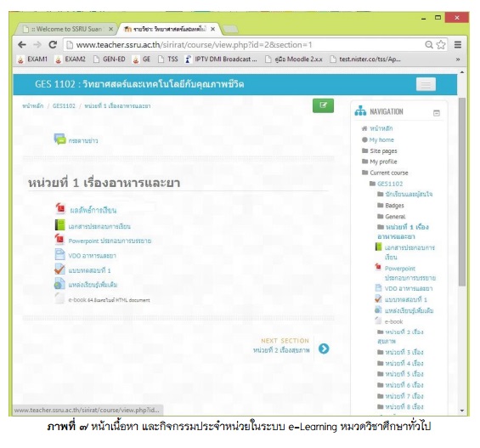Click the green book icon in course list
This screenshot has height=448, width=480.
point(59,225)
